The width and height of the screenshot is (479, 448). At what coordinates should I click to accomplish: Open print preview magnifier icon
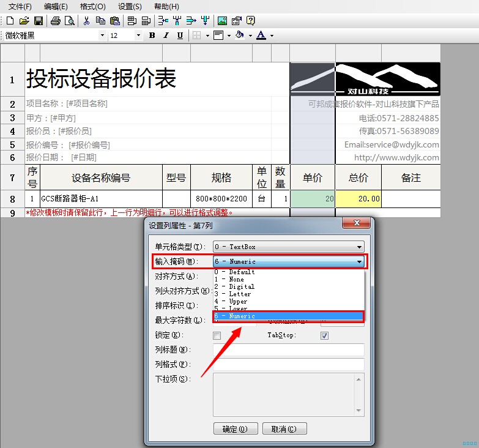tap(70, 21)
